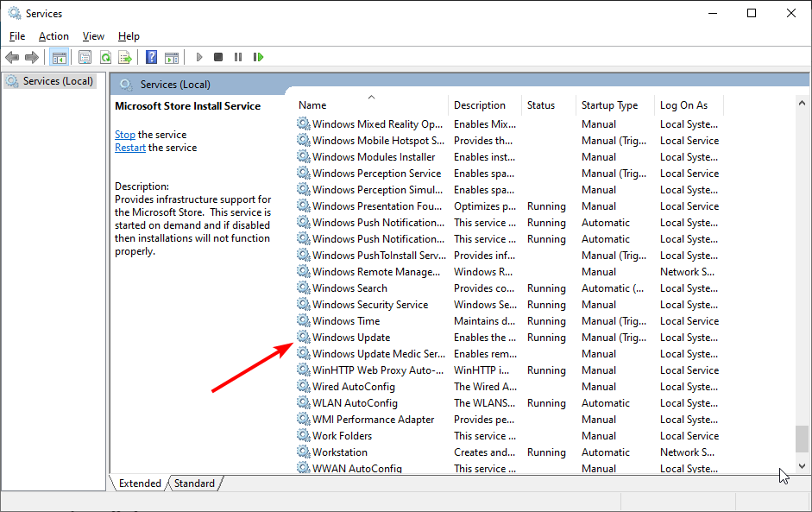Click the scrollbar up arrow
The height and width of the screenshot is (512, 812).
(803, 103)
